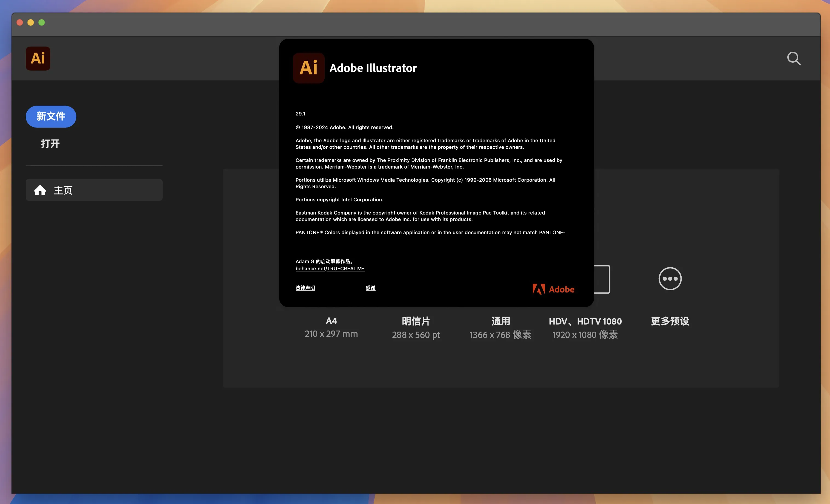
Task: Click the HDTV preset document thumbnail icon
Action: pyautogui.click(x=602, y=279)
